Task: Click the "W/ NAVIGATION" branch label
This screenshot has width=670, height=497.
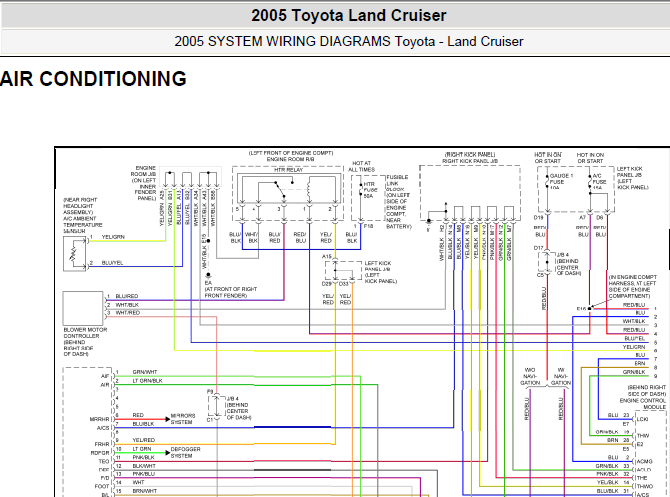Action: click(561, 376)
